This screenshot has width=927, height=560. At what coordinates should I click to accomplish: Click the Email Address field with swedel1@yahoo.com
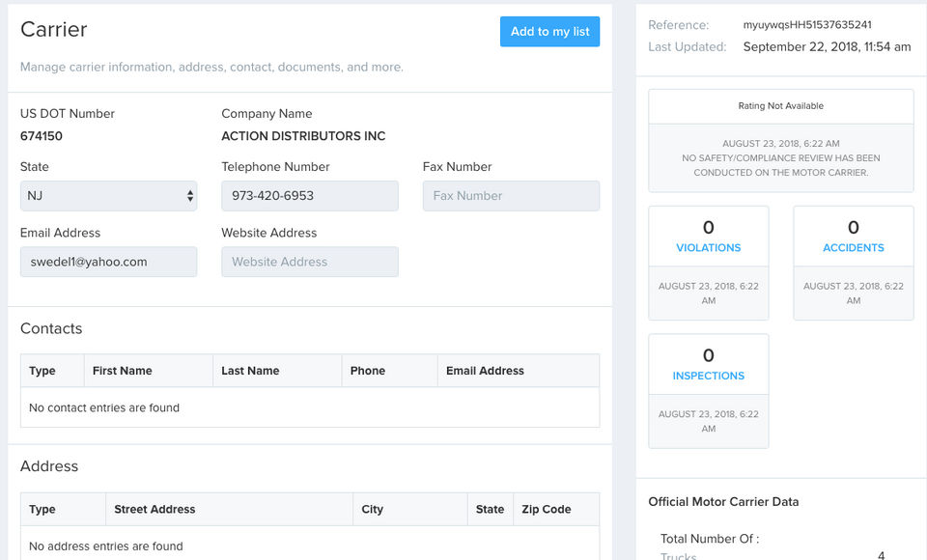(109, 262)
